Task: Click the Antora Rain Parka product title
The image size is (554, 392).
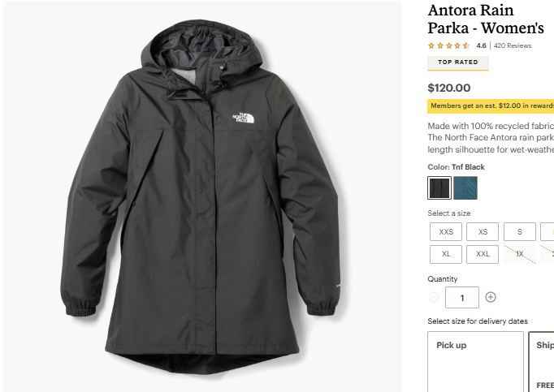Action: 486,19
